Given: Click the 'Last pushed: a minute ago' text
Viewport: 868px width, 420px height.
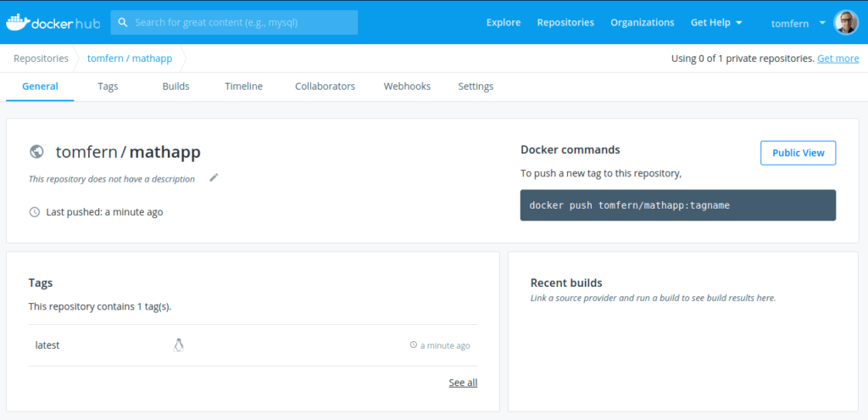Looking at the screenshot, I should click(x=104, y=212).
